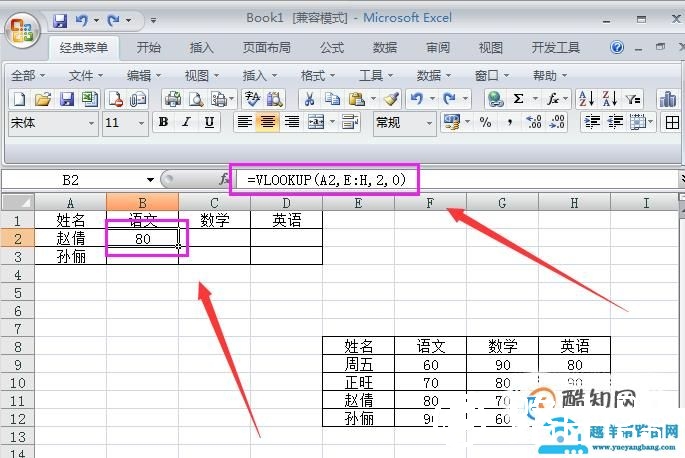Viewport: 685px width, 458px height.
Task: Select column F header
Action: coord(430,203)
